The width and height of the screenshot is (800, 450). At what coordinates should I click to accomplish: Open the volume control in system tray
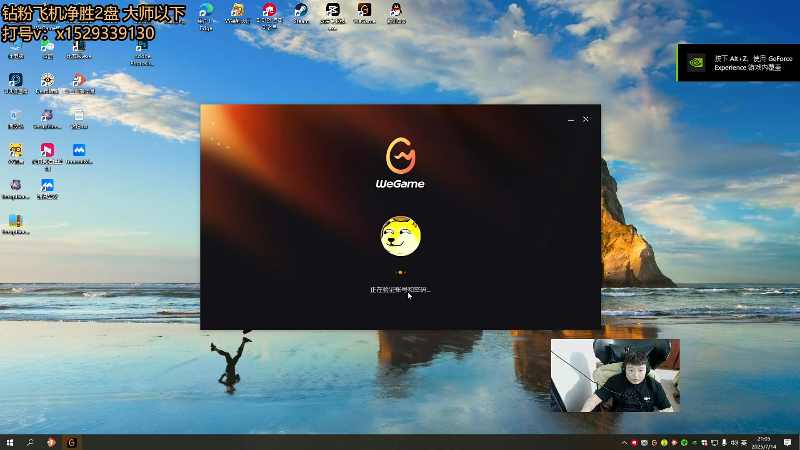pyautogui.click(x=734, y=443)
